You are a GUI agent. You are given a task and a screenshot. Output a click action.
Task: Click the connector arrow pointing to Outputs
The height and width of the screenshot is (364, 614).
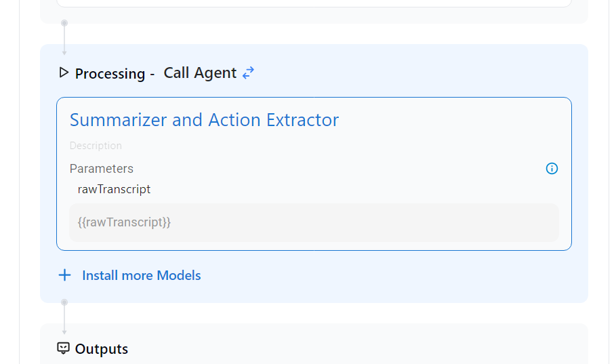64,331
